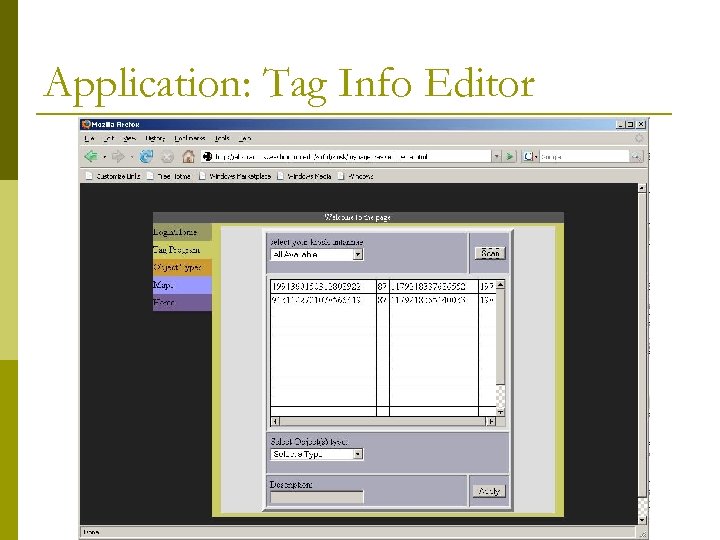Open the Edit menu
Image resolution: width=720 pixels, height=540 pixels.
pos(108,138)
